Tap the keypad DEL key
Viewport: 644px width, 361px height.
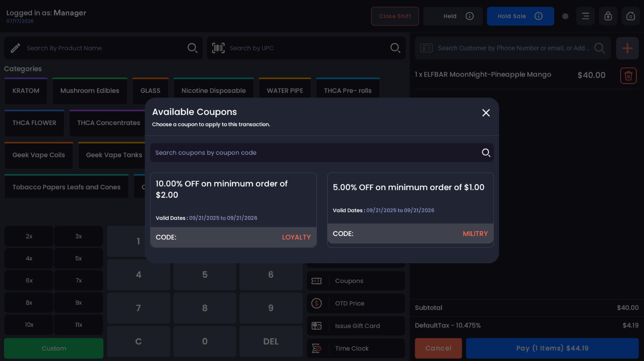click(x=271, y=341)
